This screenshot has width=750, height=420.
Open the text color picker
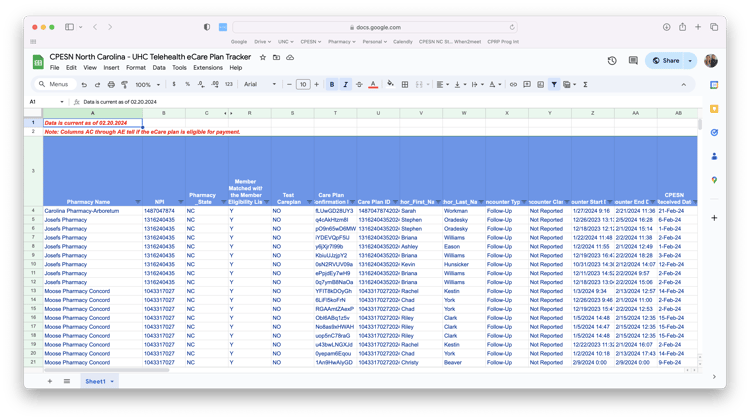(x=373, y=85)
